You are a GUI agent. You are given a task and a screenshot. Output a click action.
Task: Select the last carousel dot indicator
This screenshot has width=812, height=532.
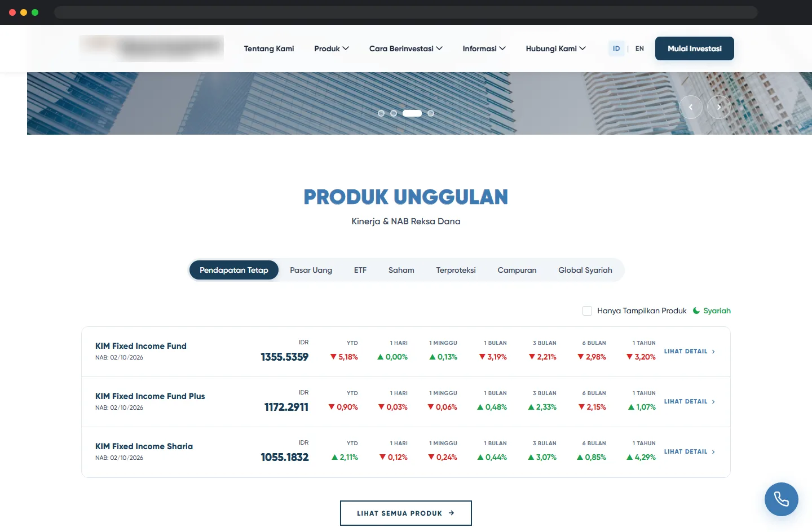tap(431, 113)
